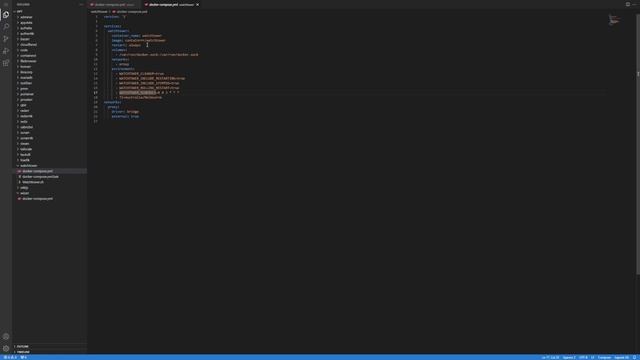Click the Spaces indentation indicator
Viewport: 640px width, 360px height.
point(569,358)
